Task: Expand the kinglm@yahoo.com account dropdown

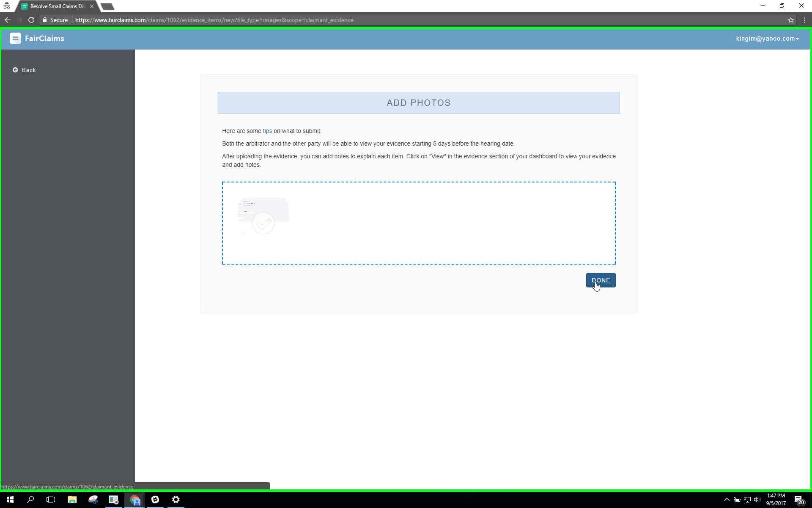Action: click(x=767, y=39)
